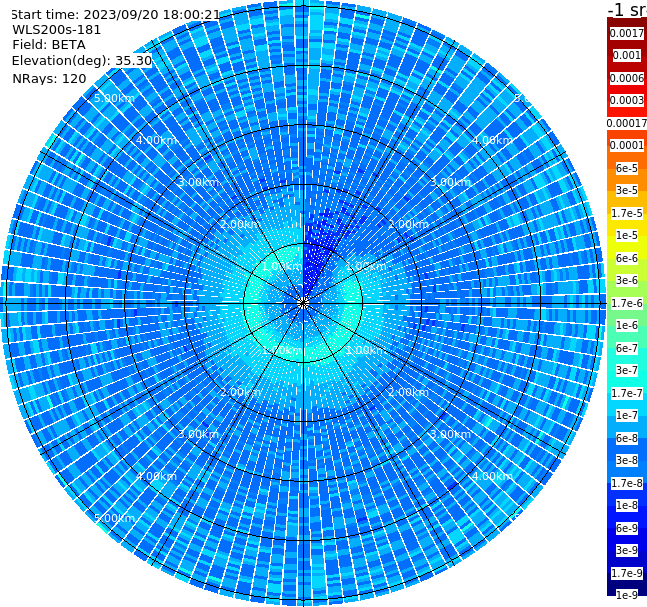
Task: Click the 3e-6 colorbar tick label
Action: (627, 280)
